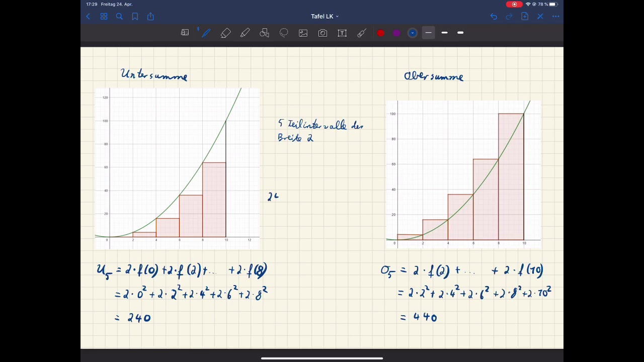Select the Highlighter tool
Viewport: 644px width, 362px height.
point(245,33)
